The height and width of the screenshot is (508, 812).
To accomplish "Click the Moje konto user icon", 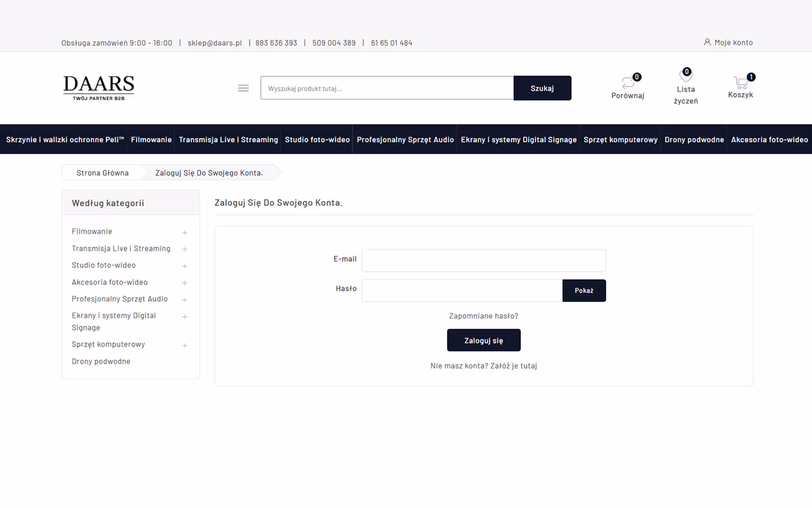I will point(707,42).
